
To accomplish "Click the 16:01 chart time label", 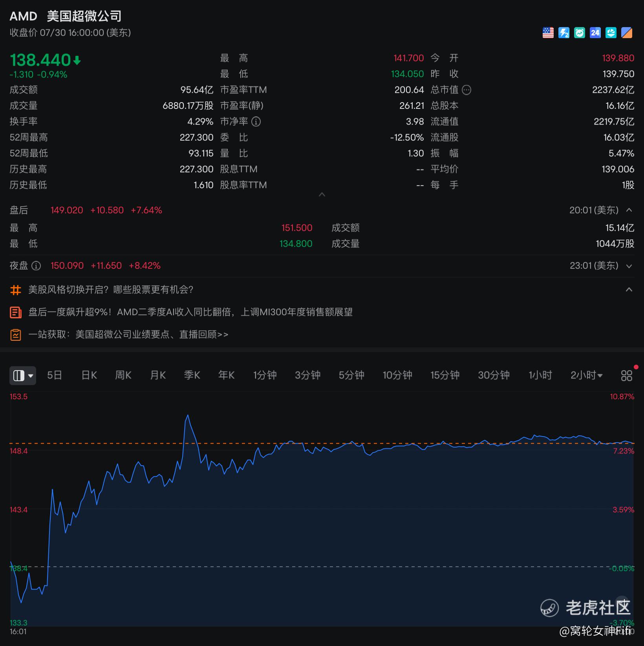I will (18, 632).
